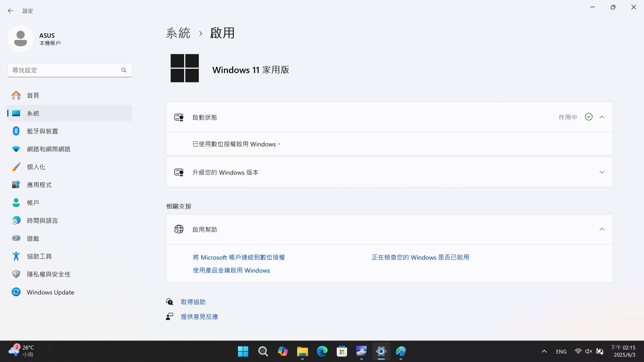Launch Microsoft Edge from taskbar
The image size is (644, 362).
(322, 351)
